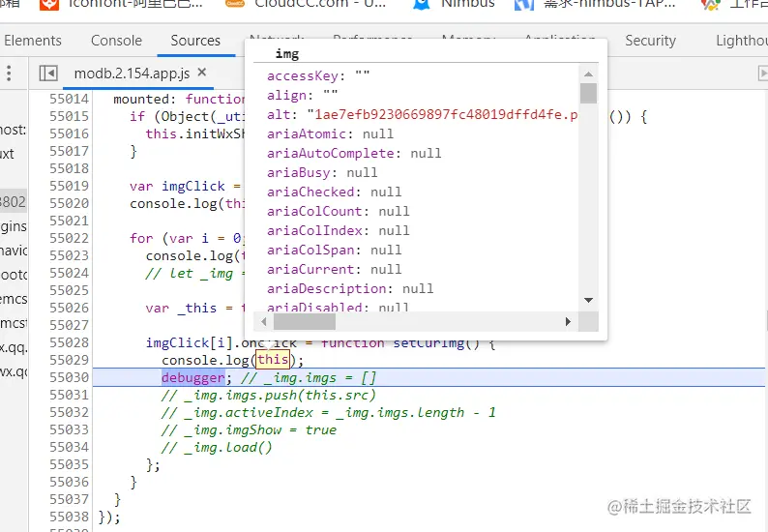
Task: Click the ariaAutoComplete property row
Action: point(354,154)
